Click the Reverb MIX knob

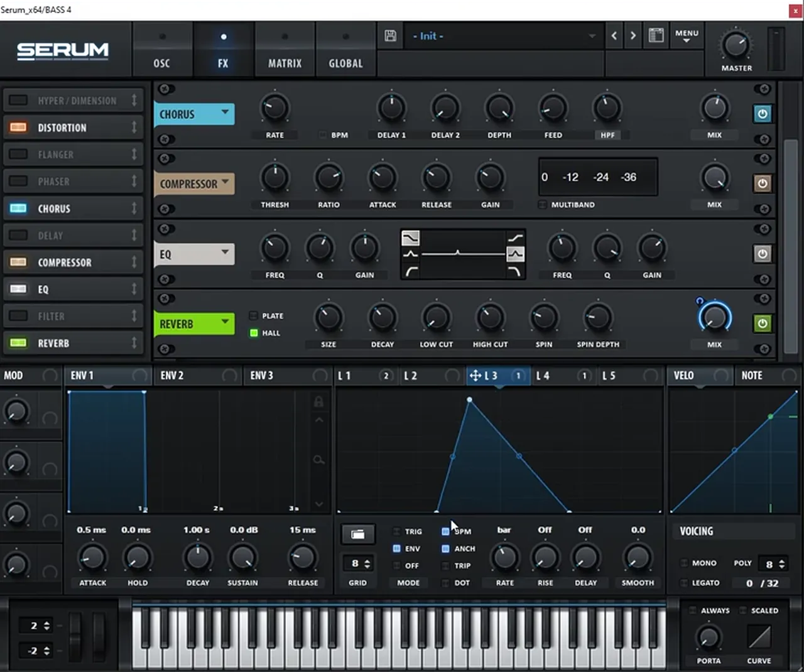tap(715, 317)
